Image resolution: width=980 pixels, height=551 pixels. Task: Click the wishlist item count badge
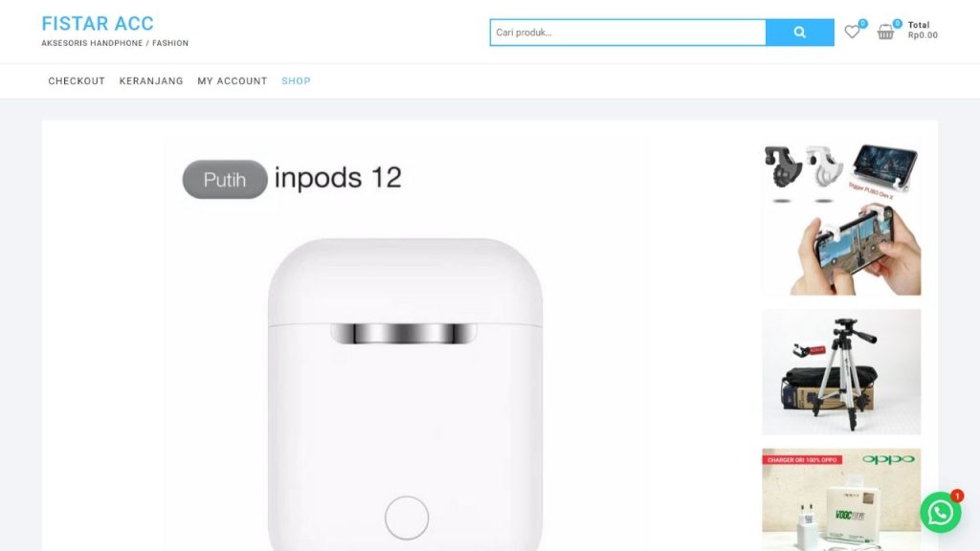pyautogui.click(x=862, y=24)
